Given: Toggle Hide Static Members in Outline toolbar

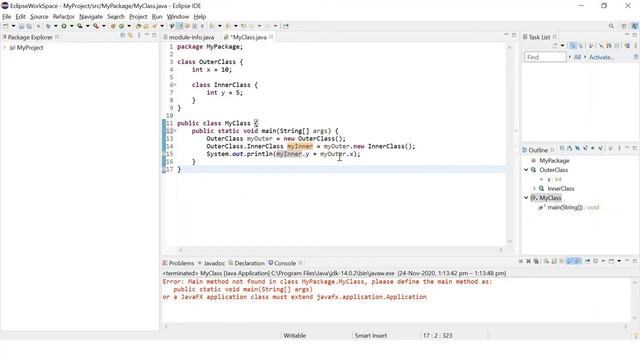Looking at the screenshot, I should coord(585,149).
